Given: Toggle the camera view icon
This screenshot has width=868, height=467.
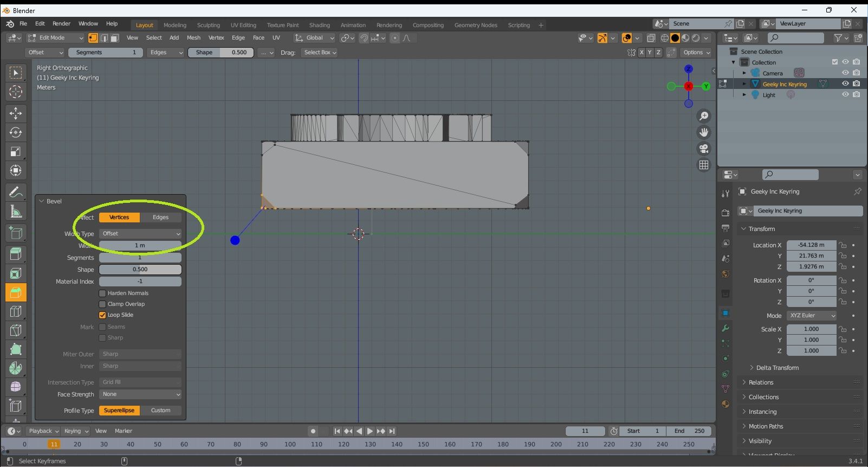Looking at the screenshot, I should (704, 149).
